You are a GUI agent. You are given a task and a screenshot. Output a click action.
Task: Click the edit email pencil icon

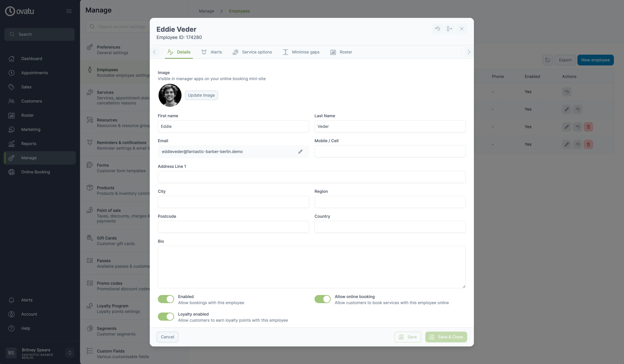coord(301,151)
